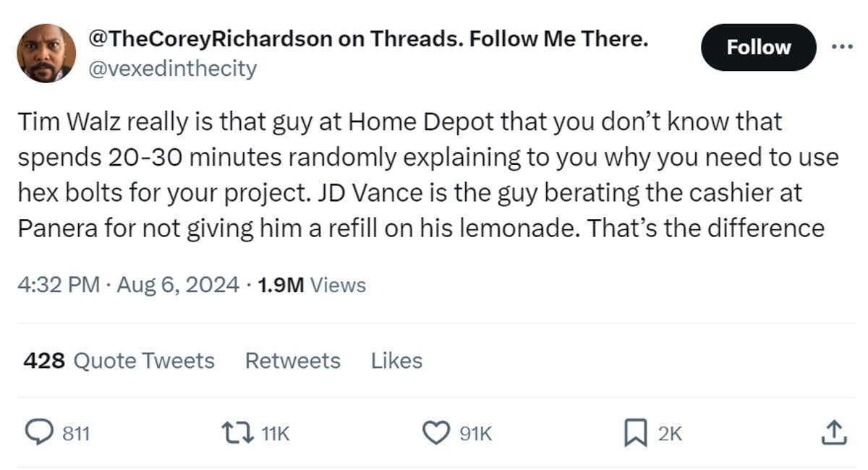View the 428 Quote Tweets
This screenshot has width=868, height=470.
119,360
